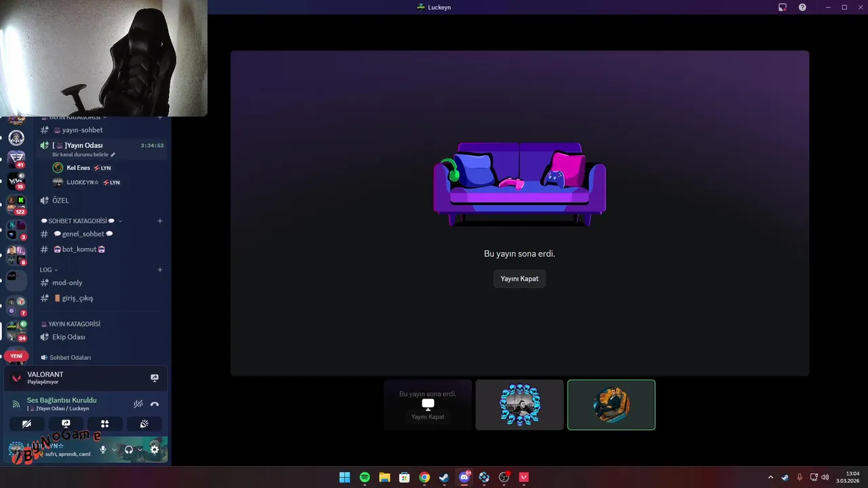The image size is (868, 488).
Task: Toggle camera on in voice panel
Action: (26, 424)
